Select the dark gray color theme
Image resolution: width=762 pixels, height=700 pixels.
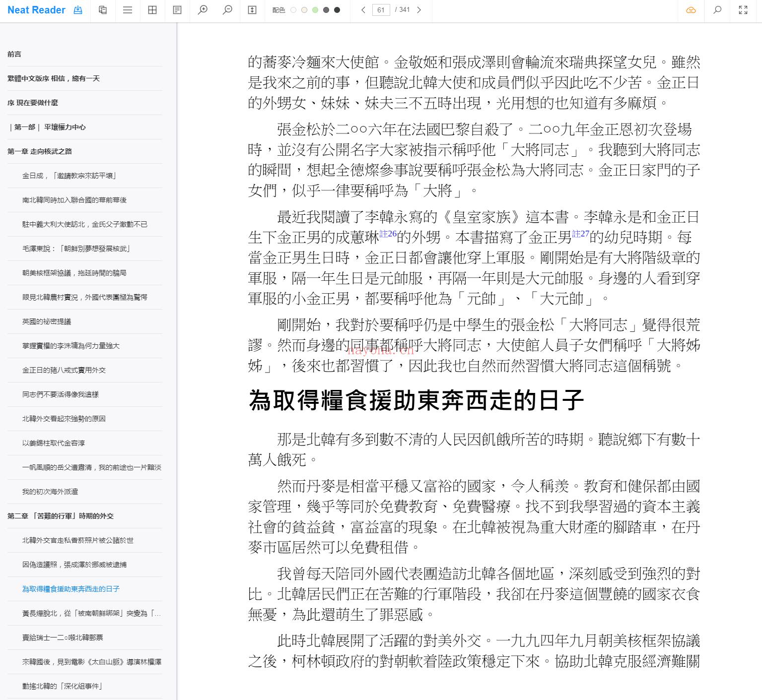[326, 10]
